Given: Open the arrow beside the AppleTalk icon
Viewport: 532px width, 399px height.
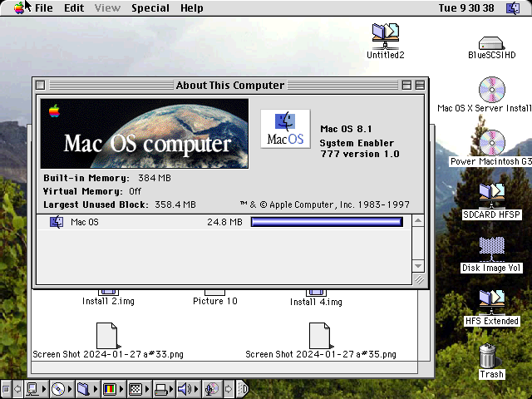Looking at the screenshot, I should [x=44, y=389].
